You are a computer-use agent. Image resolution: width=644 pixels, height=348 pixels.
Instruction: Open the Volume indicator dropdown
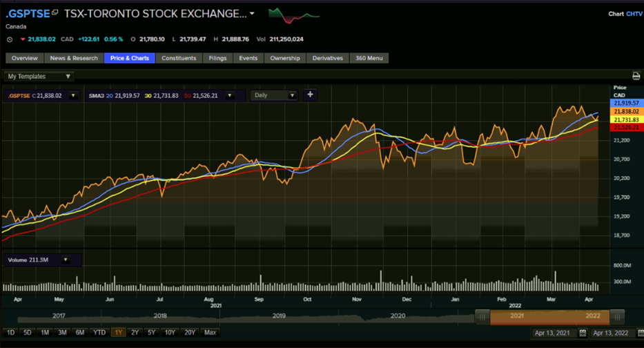pos(66,260)
